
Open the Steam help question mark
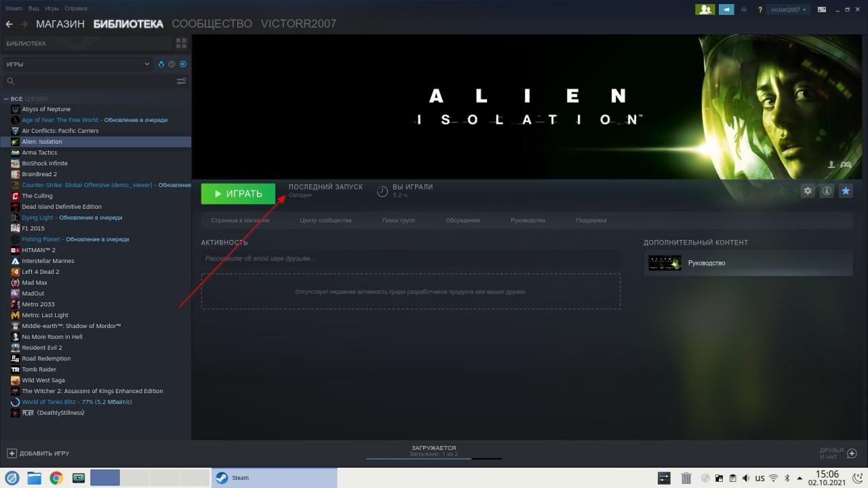pyautogui.click(x=760, y=9)
